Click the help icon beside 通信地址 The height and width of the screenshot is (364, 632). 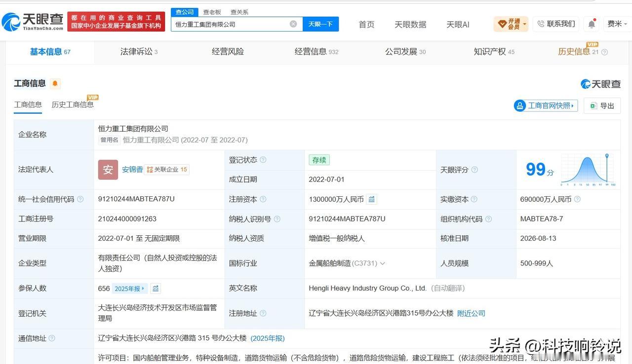pyautogui.click(x=52, y=338)
